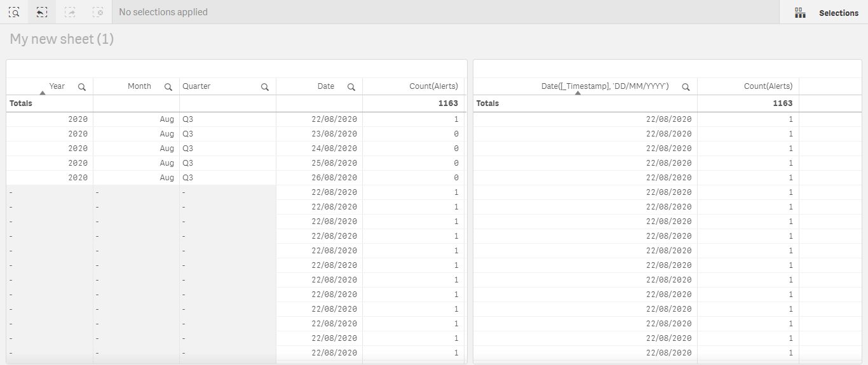
Task: Search in the Date column
Action: click(351, 87)
